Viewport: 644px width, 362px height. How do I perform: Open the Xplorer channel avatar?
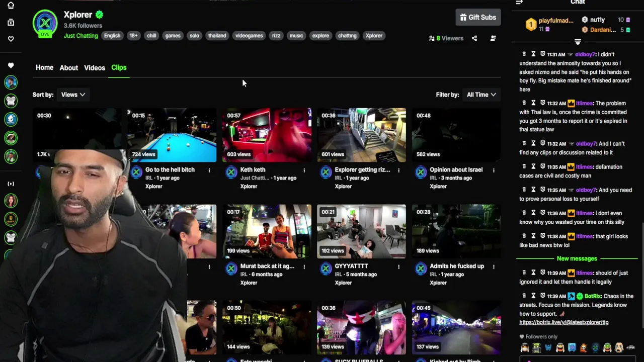45,23
